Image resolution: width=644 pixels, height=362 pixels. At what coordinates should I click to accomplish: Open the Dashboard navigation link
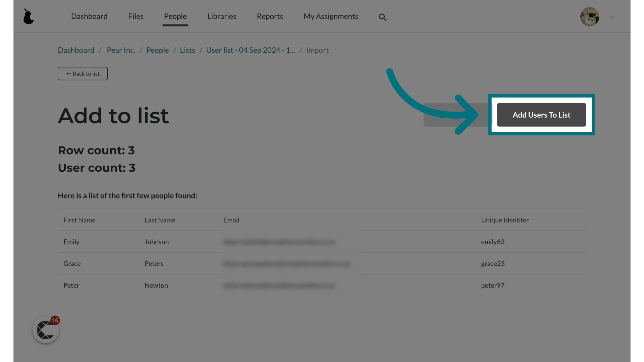(89, 16)
